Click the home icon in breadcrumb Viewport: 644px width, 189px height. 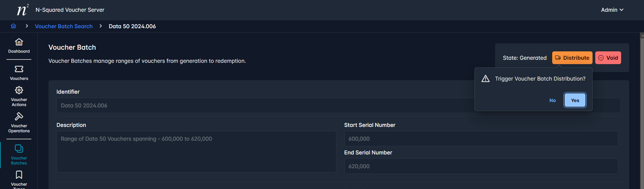click(13, 26)
